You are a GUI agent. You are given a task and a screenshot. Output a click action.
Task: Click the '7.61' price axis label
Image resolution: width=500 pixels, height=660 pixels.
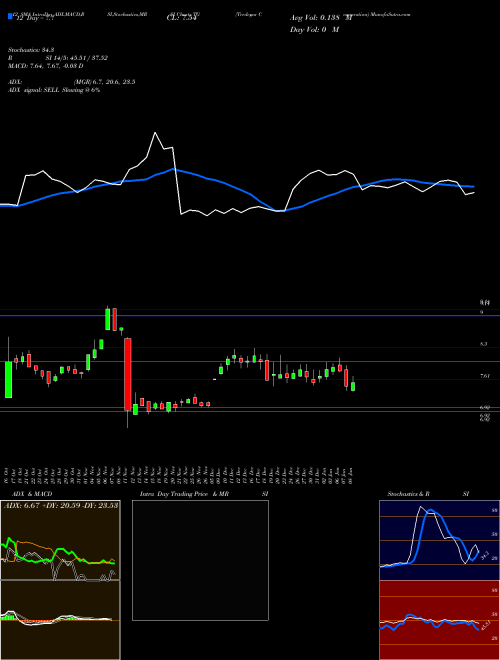(x=485, y=376)
